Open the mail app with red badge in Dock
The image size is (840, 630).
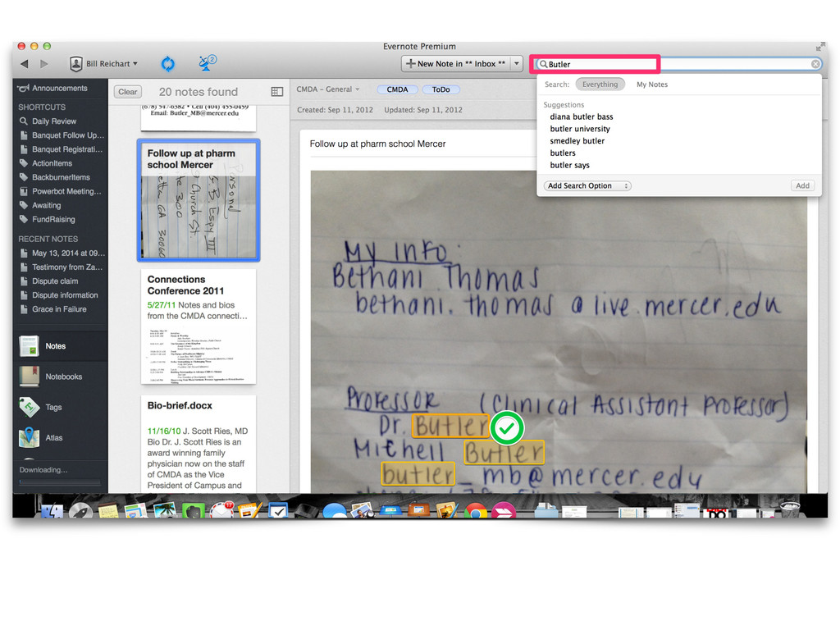(221, 510)
